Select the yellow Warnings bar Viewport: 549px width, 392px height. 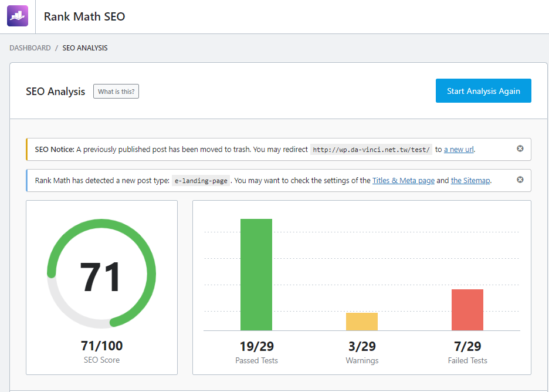pos(362,322)
